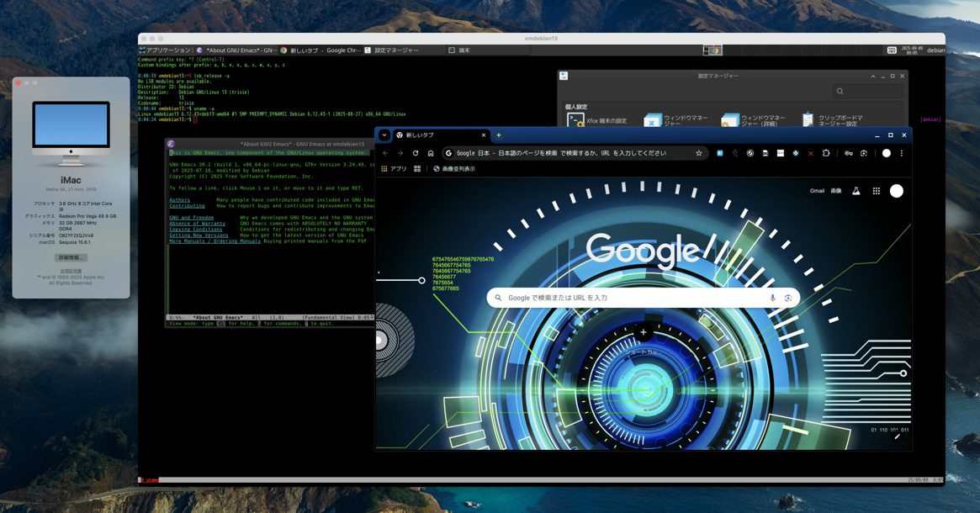Follow the Copying Conditions link in Emacs

196,230
